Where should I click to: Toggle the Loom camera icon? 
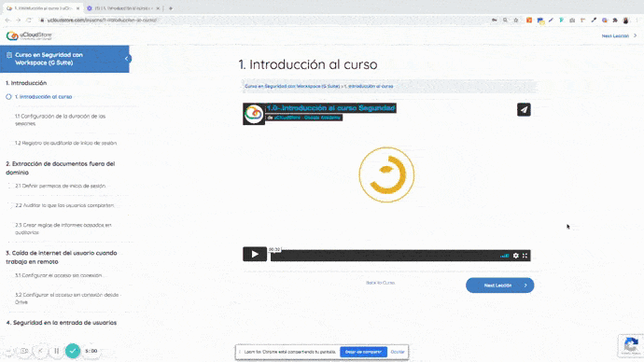point(24,351)
